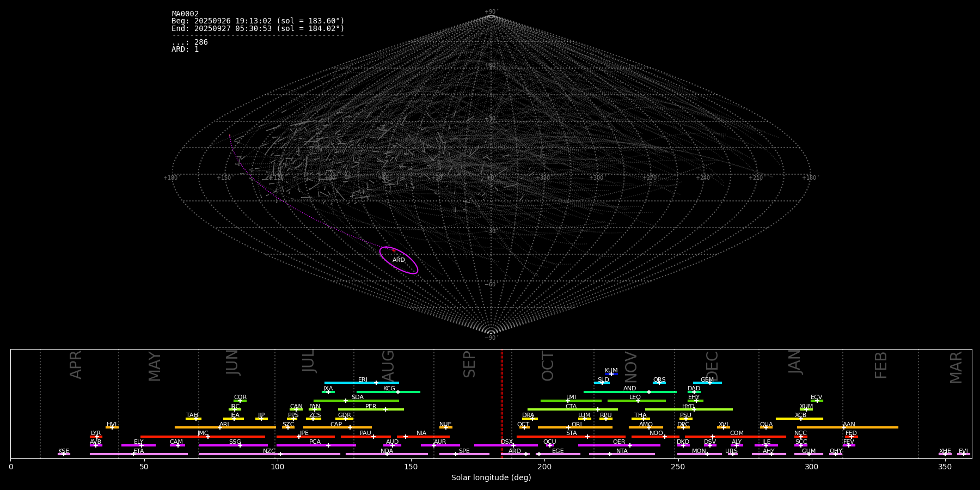The height and width of the screenshot is (490, 980).
Task: Select the MON shower label
Action: [x=699, y=451]
